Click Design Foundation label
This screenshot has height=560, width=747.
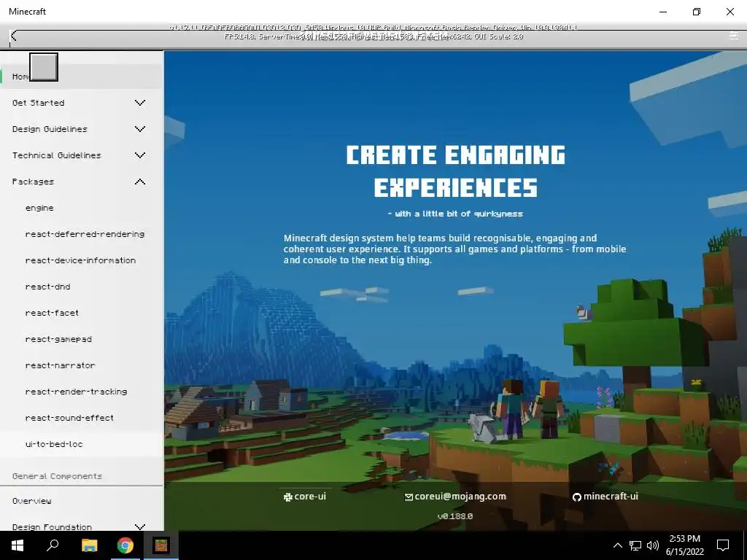pos(52,526)
